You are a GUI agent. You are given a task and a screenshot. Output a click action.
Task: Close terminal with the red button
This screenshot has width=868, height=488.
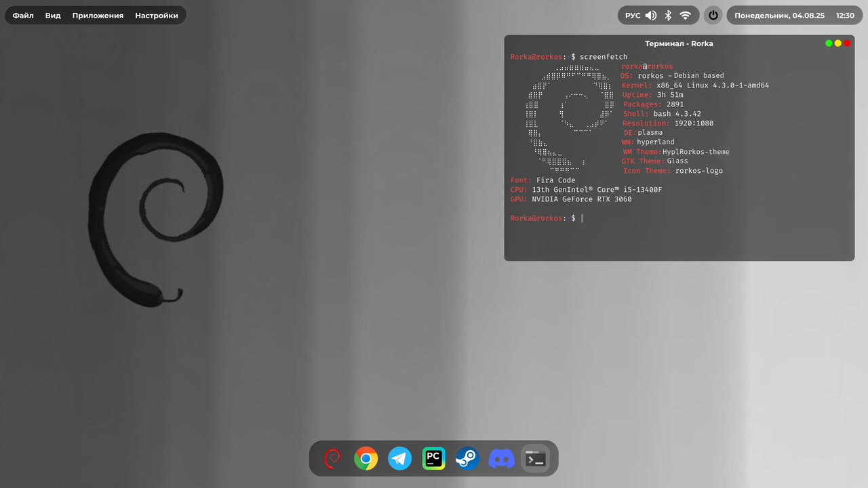847,43
